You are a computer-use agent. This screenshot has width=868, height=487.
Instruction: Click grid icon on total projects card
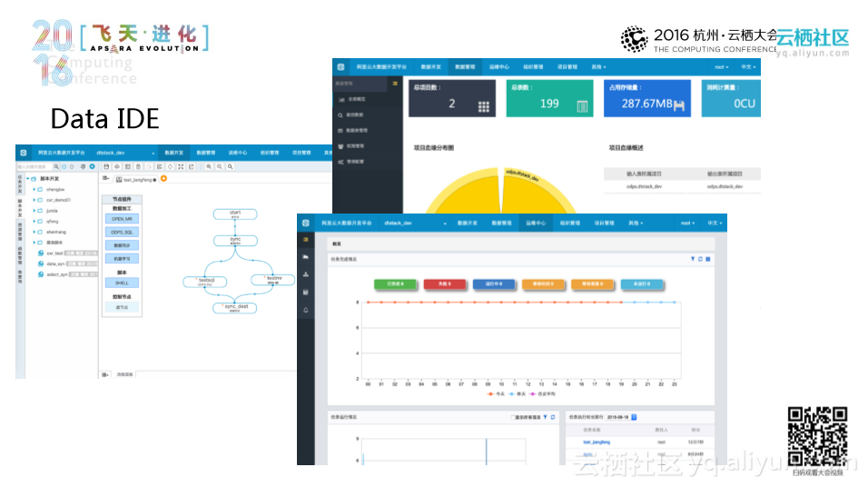(483, 107)
